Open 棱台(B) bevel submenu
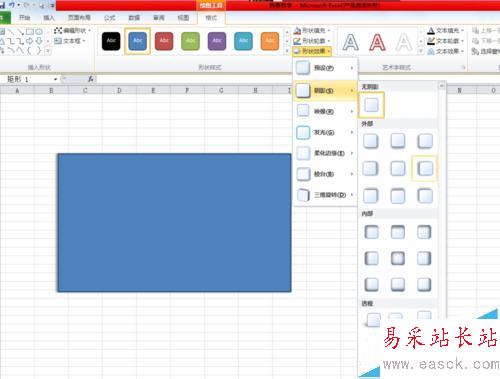 (325, 174)
